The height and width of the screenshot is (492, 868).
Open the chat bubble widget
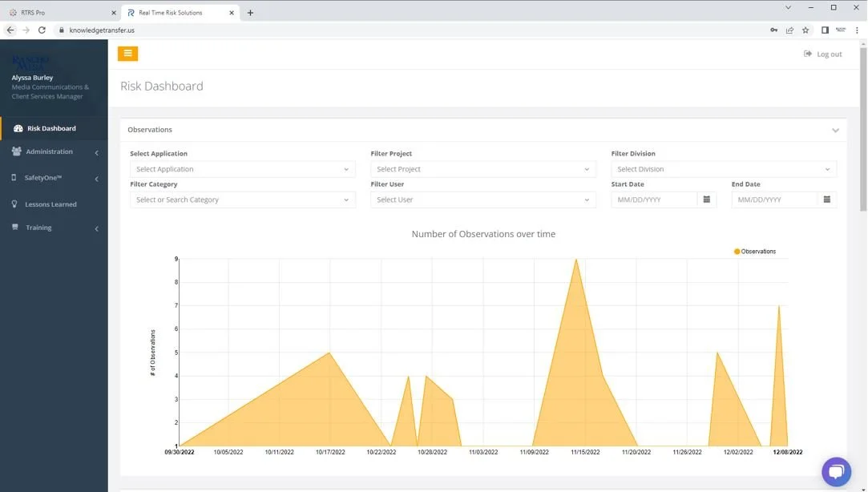point(836,471)
